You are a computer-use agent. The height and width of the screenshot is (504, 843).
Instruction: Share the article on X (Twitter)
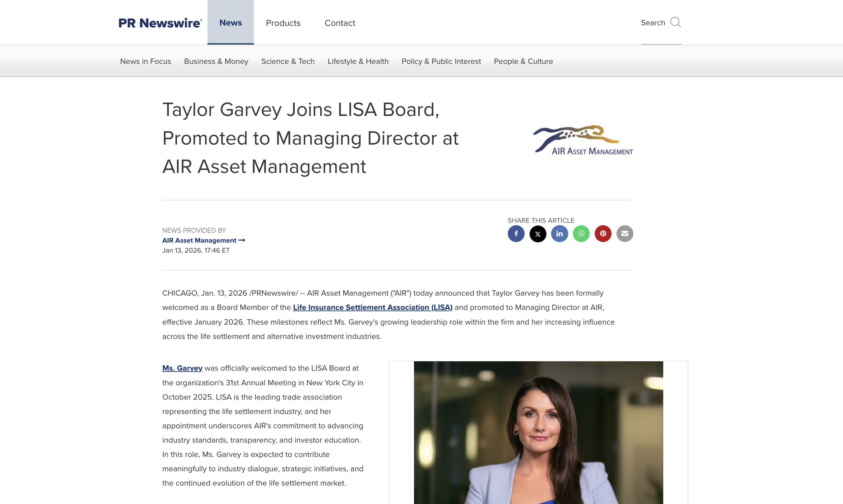coord(537,233)
